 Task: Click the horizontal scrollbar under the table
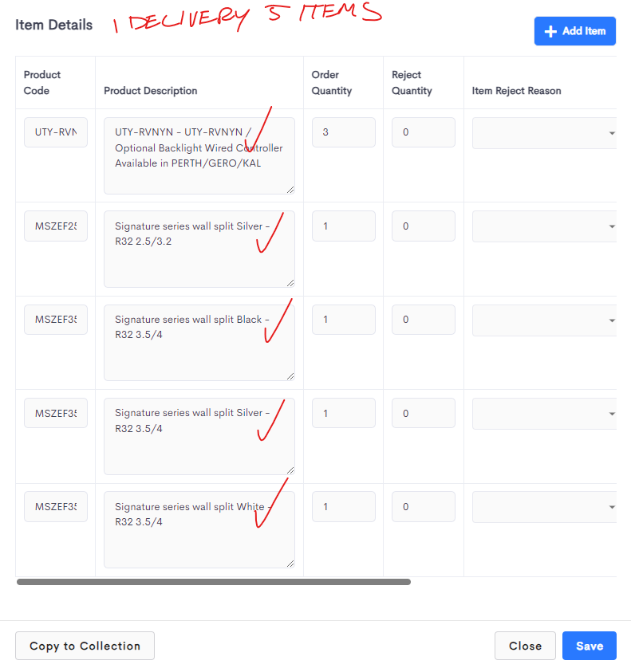pyautogui.click(x=214, y=582)
